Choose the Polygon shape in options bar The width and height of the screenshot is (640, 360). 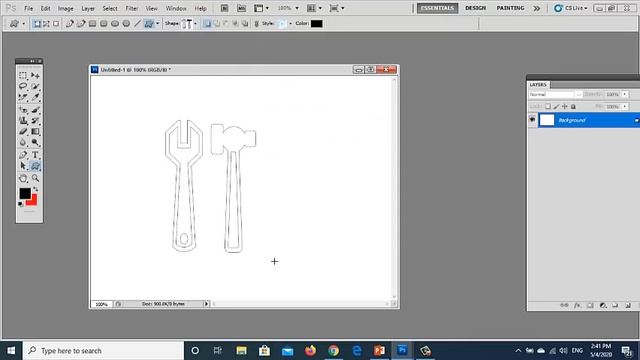[x=126, y=24]
